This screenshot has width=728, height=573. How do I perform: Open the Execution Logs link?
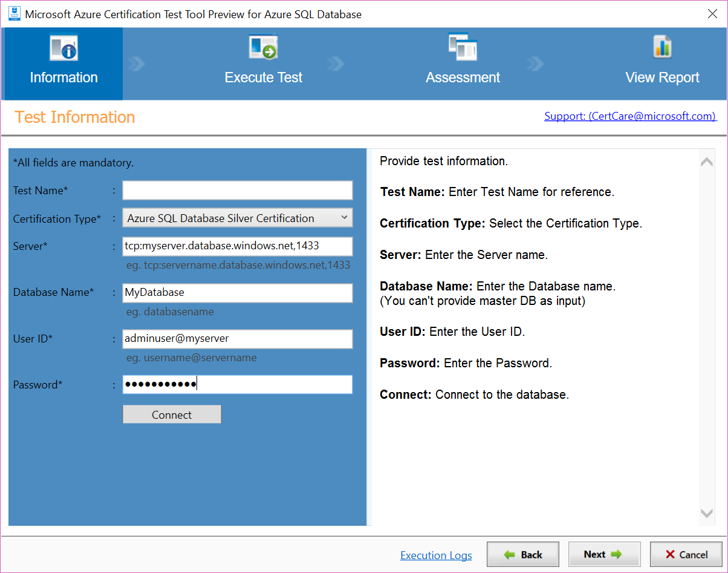coord(436,555)
